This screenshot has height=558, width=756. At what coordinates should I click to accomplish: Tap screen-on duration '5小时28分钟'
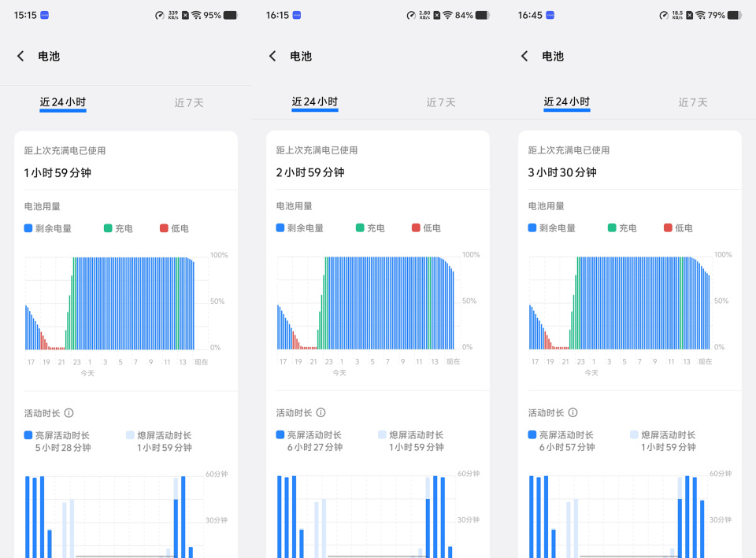pos(63,448)
